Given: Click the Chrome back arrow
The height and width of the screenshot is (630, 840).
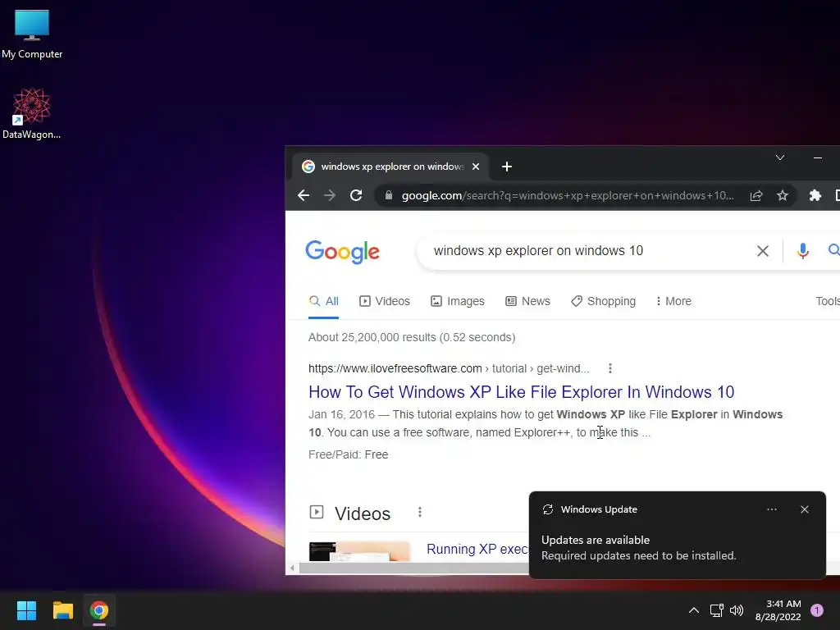Looking at the screenshot, I should [x=304, y=195].
